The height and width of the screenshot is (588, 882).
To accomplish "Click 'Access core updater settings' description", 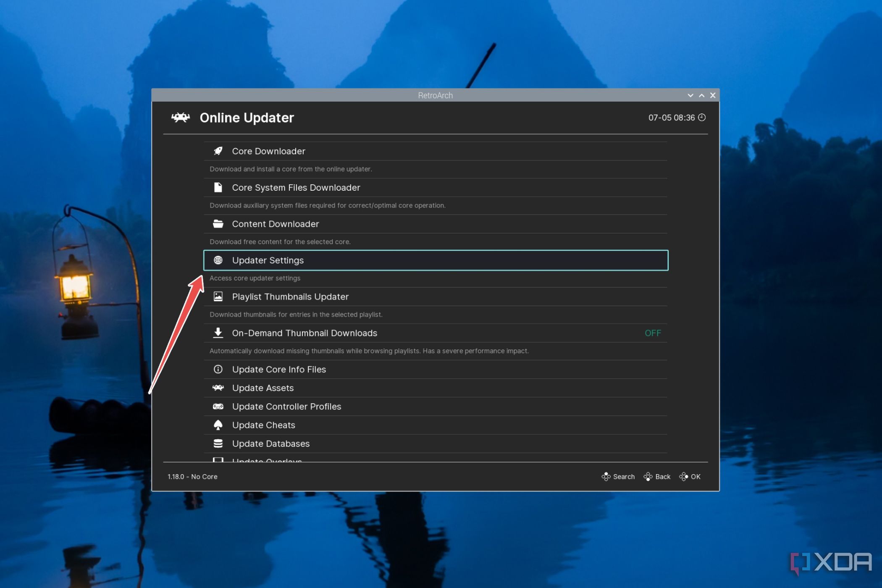I will click(255, 278).
